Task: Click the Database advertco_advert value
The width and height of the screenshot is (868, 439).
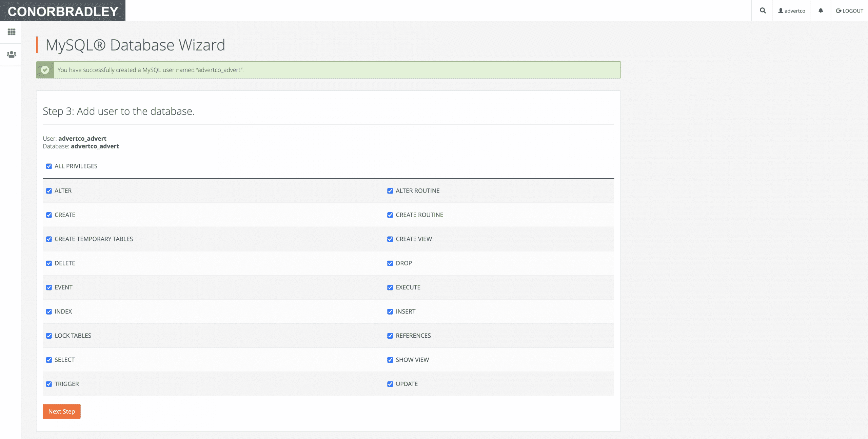Action: [95, 146]
